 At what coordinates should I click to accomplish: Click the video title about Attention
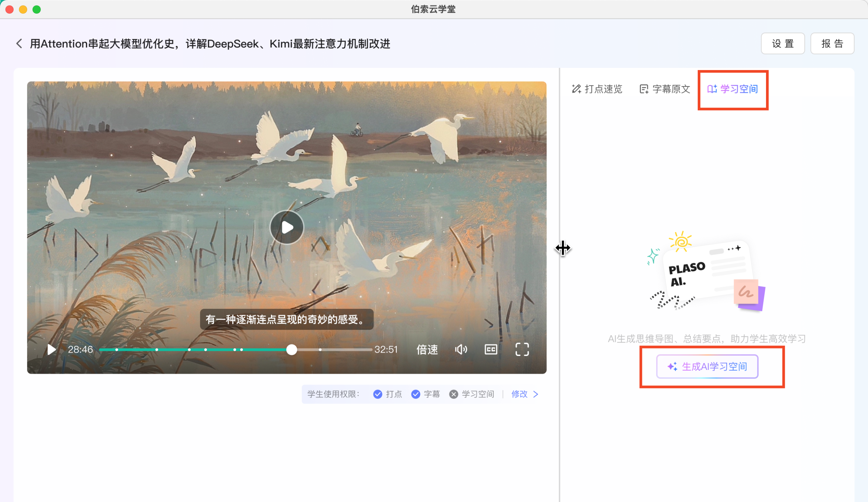210,44
